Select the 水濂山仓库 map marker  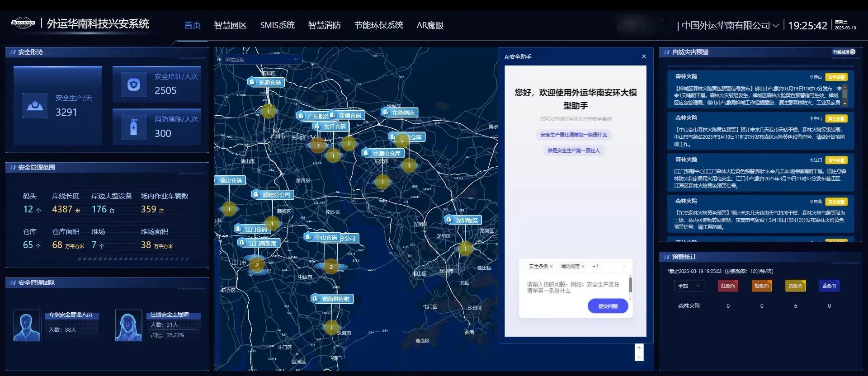pos(384,153)
